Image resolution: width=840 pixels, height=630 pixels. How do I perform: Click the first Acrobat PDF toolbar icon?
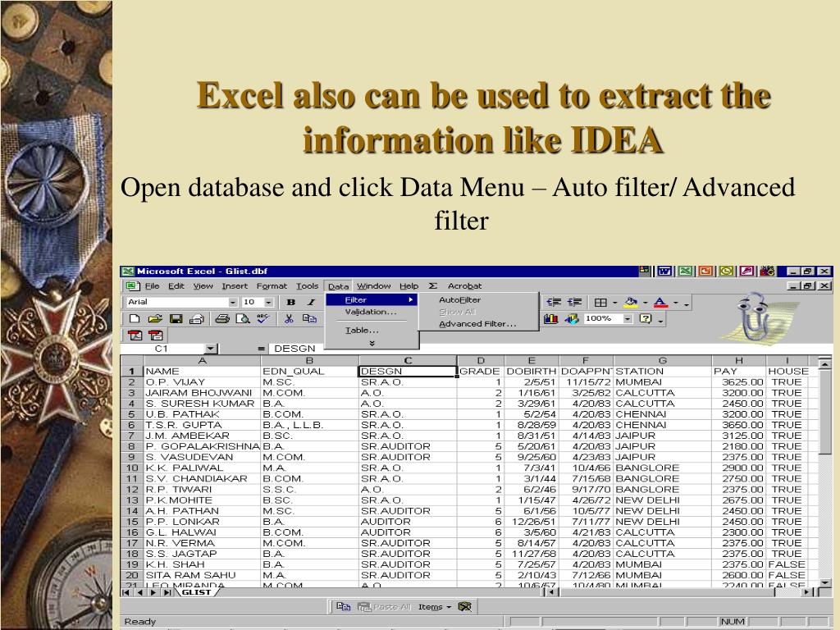[x=135, y=336]
